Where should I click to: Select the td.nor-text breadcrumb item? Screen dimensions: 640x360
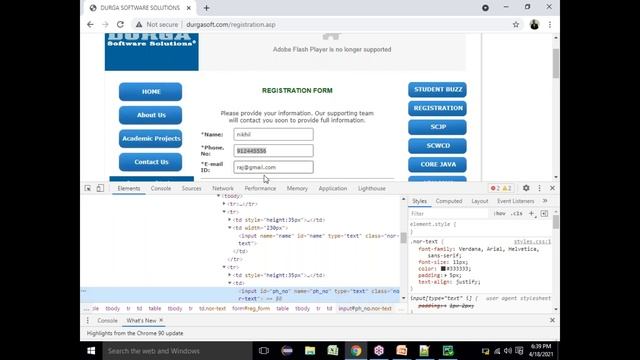point(212,309)
